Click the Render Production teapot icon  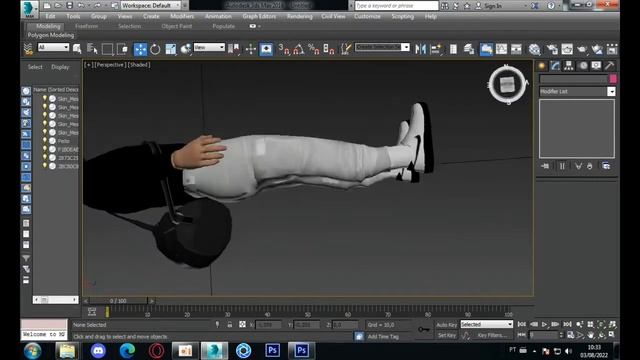click(x=582, y=49)
